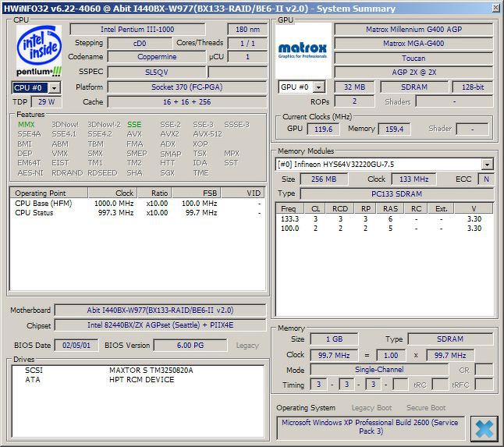
Task: Click the SSE feature indicator
Action: 134,124
